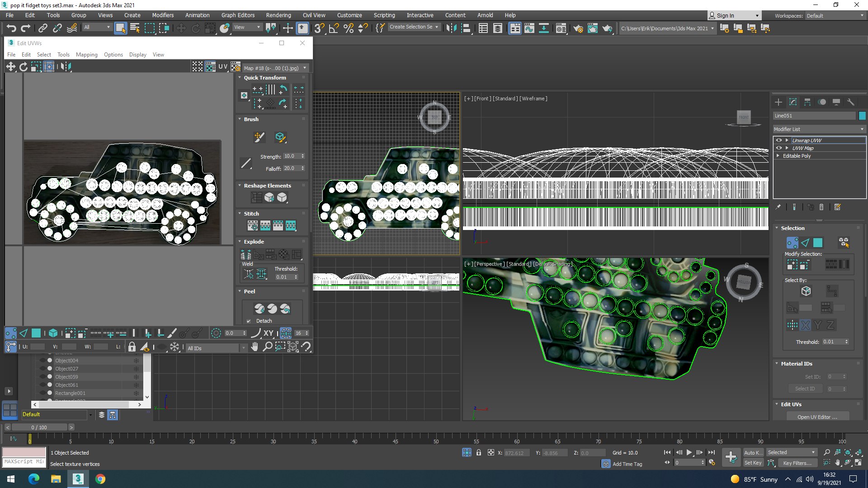Toggle the Detach checkbox under Peel
The image size is (868, 488).
click(x=249, y=321)
